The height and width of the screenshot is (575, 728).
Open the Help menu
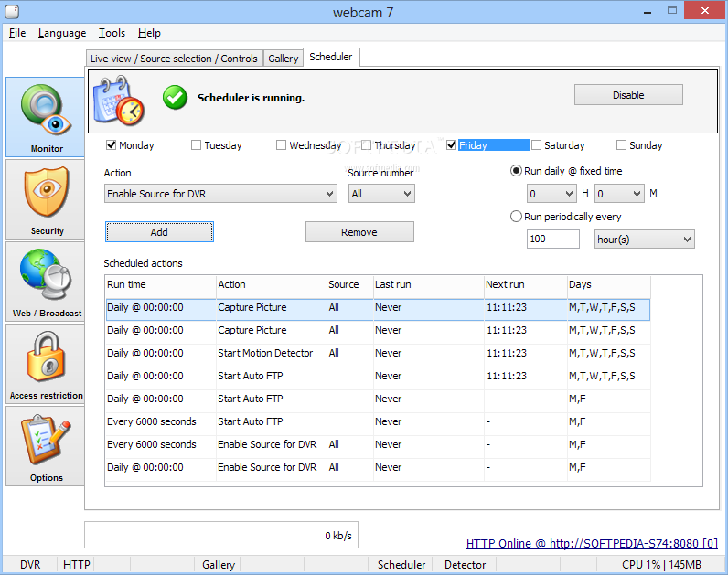coord(149,33)
